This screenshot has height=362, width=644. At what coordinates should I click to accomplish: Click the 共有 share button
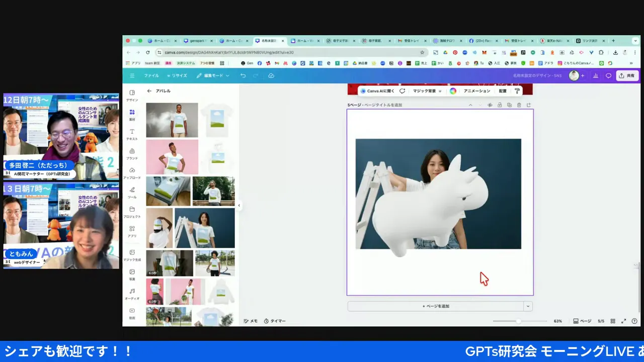[x=627, y=75]
